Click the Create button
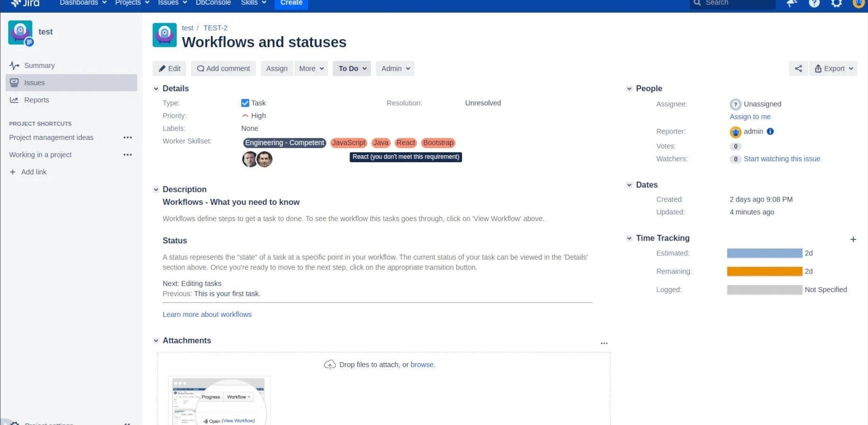868x425 pixels. pyautogui.click(x=291, y=3)
